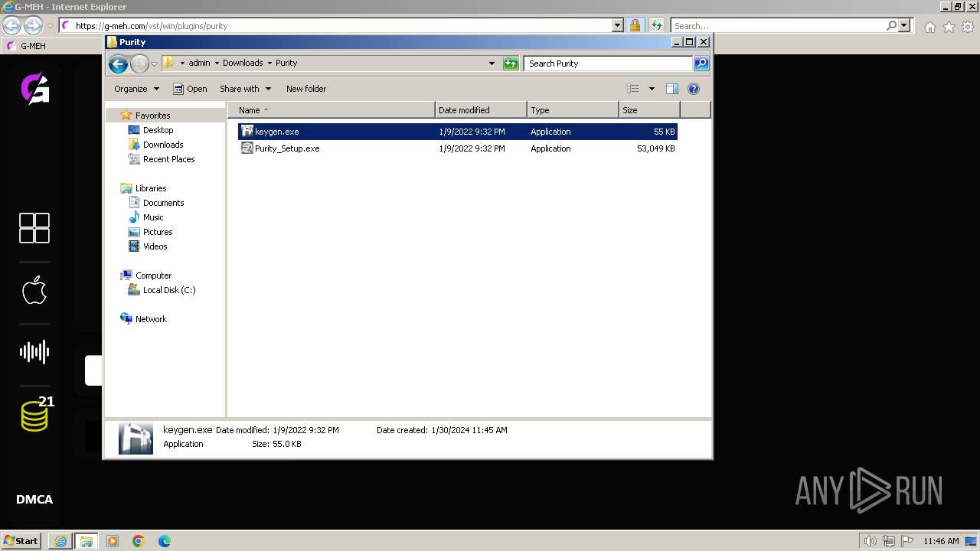
Task: Open the G-MEH logo in the sidebar
Action: point(34,88)
